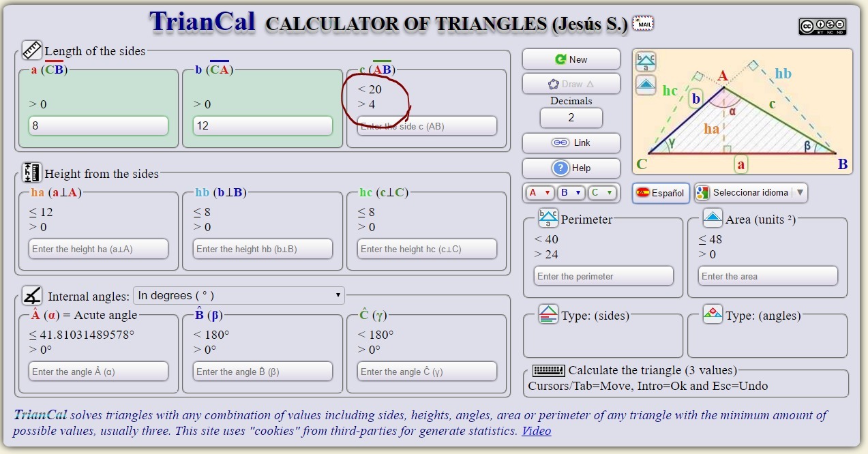Click the height hc input field
The image size is (868, 454).
tap(427, 249)
